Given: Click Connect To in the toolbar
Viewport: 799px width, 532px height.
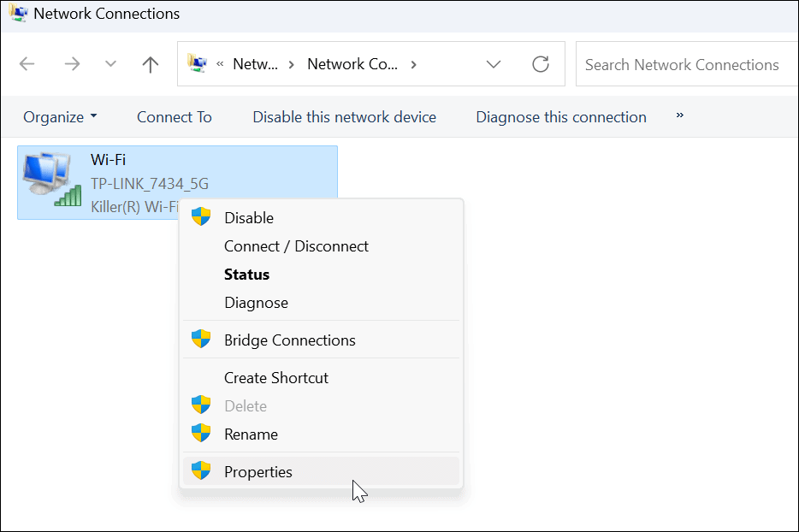Looking at the screenshot, I should 174,116.
